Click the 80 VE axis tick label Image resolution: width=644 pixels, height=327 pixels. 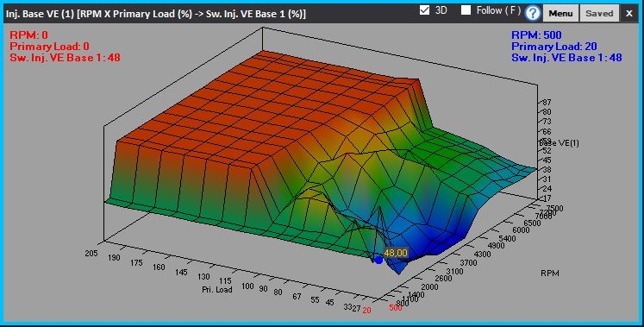tap(547, 112)
